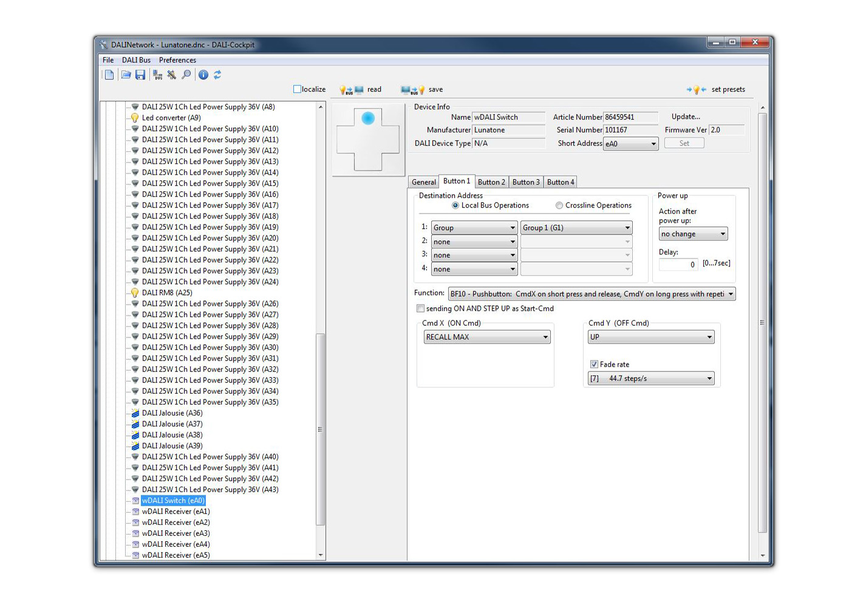Click the blue button dot on switch image
866x616 pixels.
tap(368, 118)
